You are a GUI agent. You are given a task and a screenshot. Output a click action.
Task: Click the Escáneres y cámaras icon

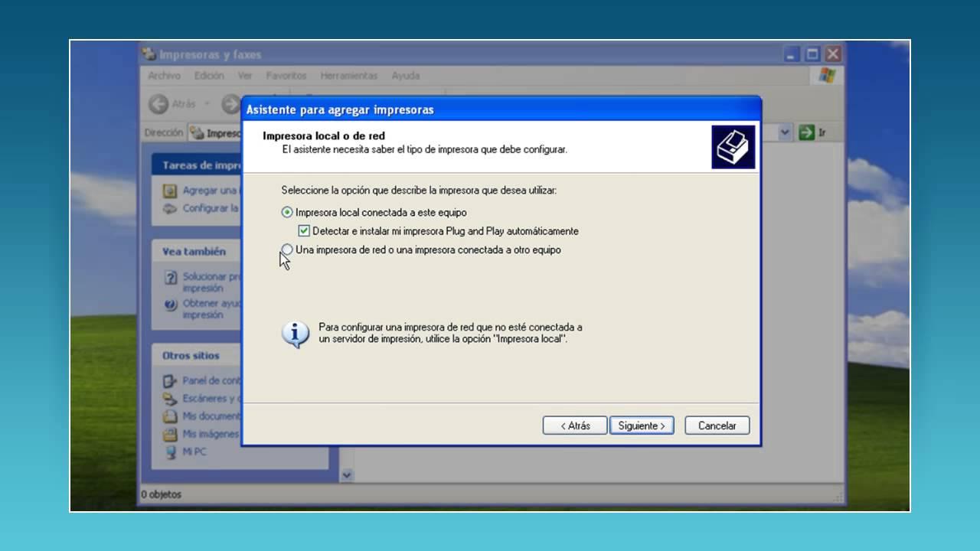click(167, 398)
